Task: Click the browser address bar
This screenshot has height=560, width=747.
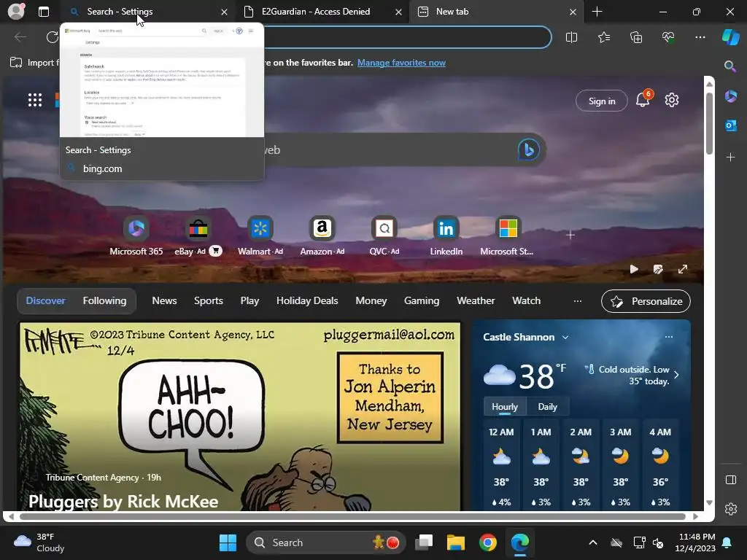Action: click(x=407, y=37)
